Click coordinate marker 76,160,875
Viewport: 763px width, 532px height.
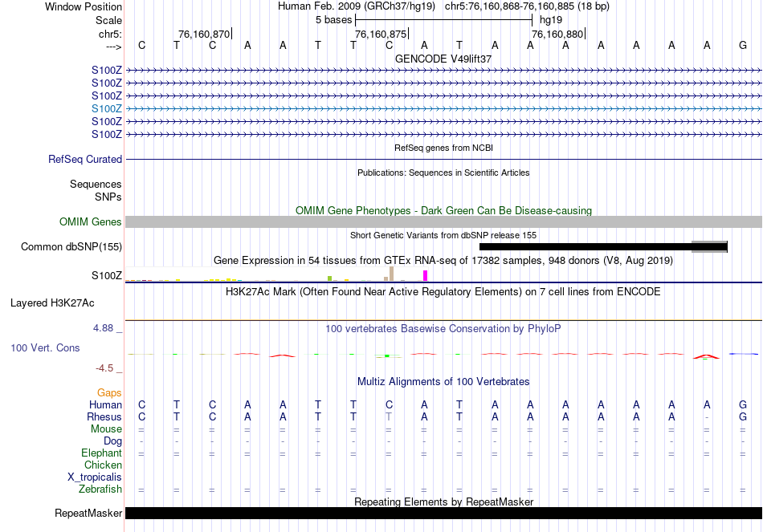(x=381, y=34)
